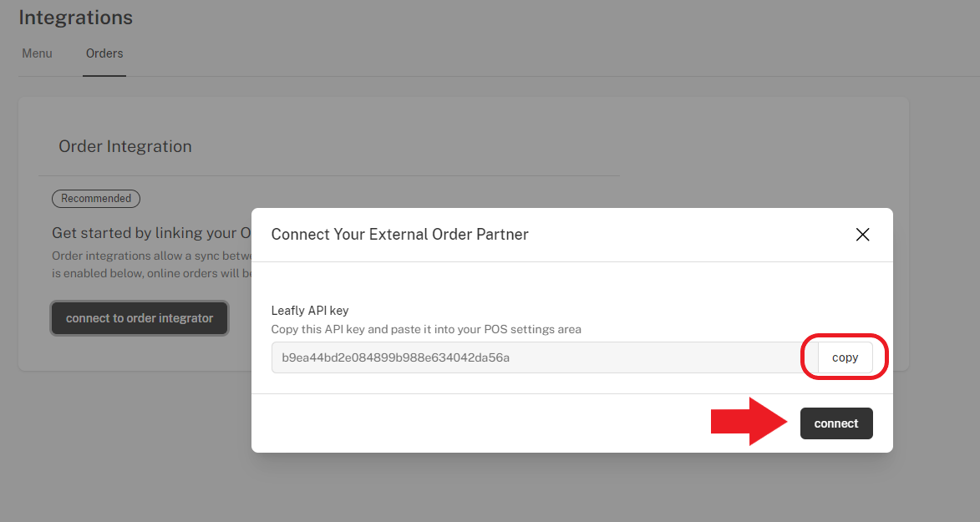Click the Leafly API key label

[310, 311]
